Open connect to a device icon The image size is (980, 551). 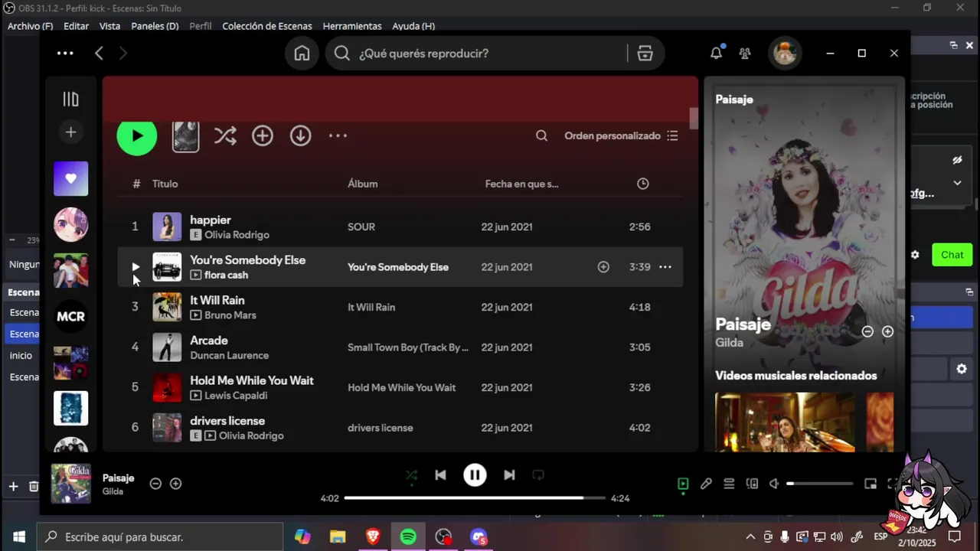pyautogui.click(x=752, y=484)
